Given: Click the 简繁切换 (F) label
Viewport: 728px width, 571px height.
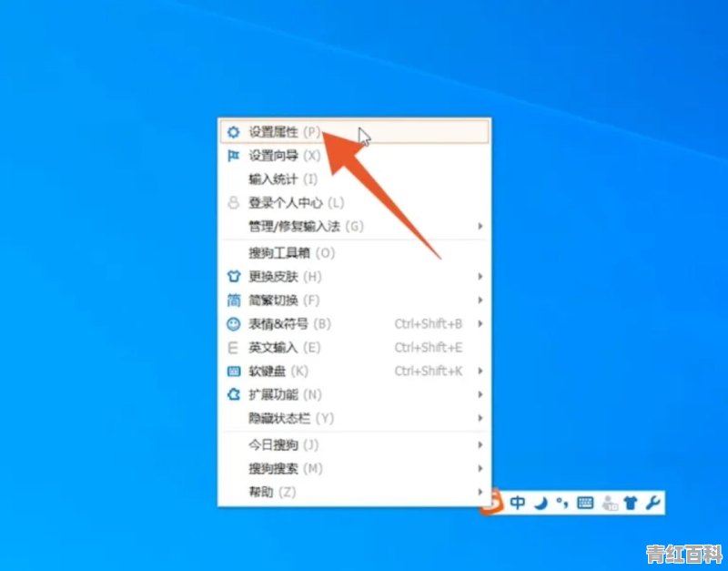Looking at the screenshot, I should tap(284, 301).
